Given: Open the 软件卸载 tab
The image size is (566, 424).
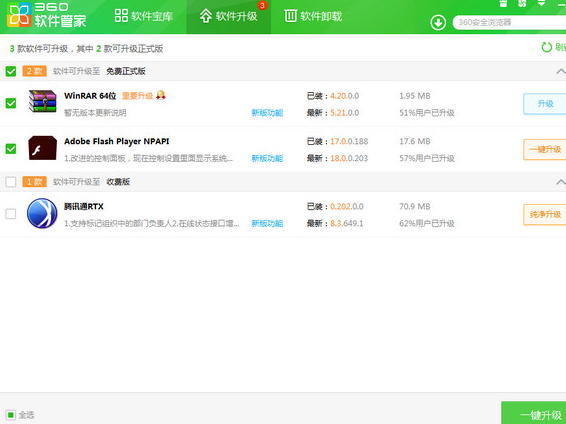Looking at the screenshot, I should [313, 16].
